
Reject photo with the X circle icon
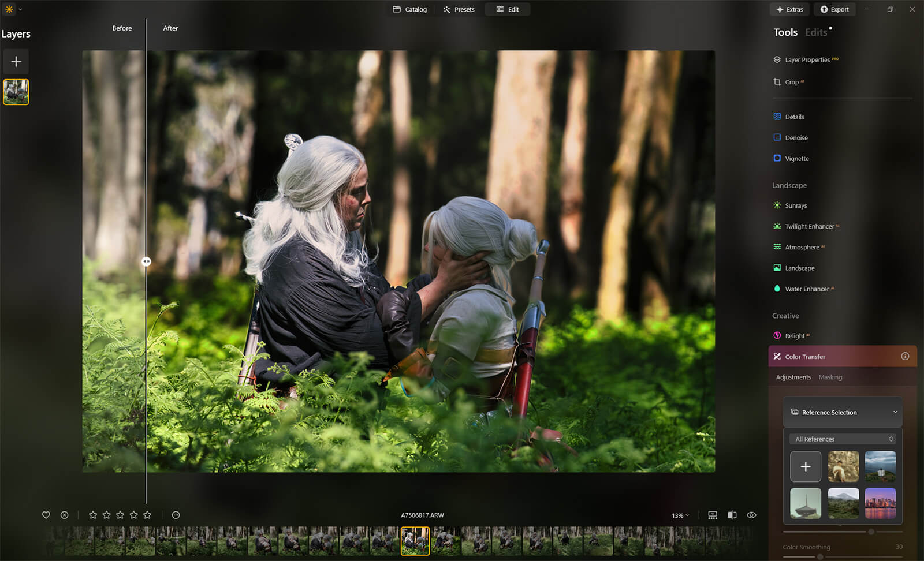65,515
